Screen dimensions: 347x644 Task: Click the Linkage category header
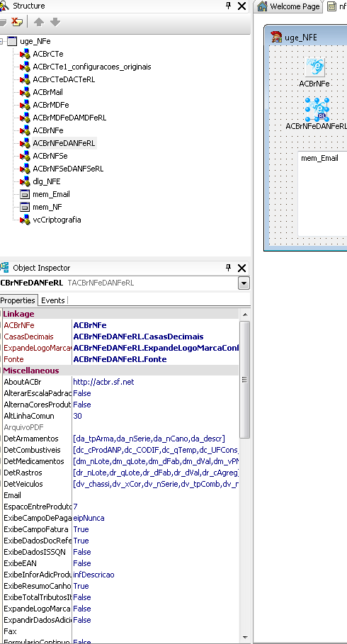(x=120, y=314)
